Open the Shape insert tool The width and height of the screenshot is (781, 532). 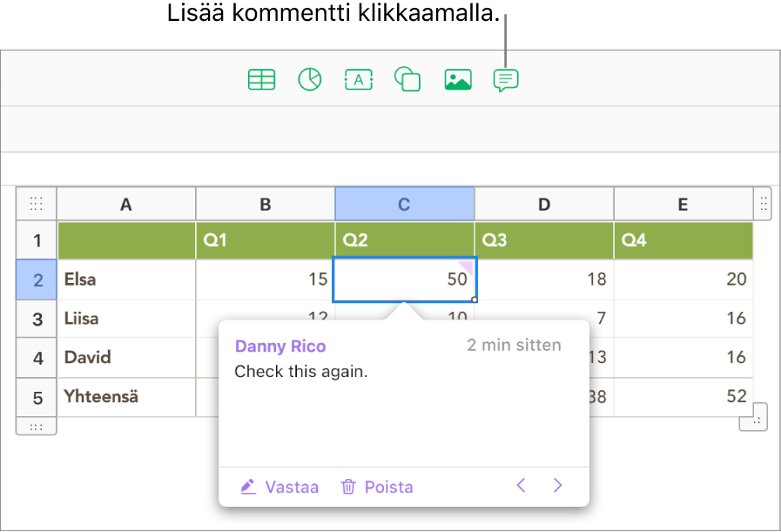coord(407,80)
